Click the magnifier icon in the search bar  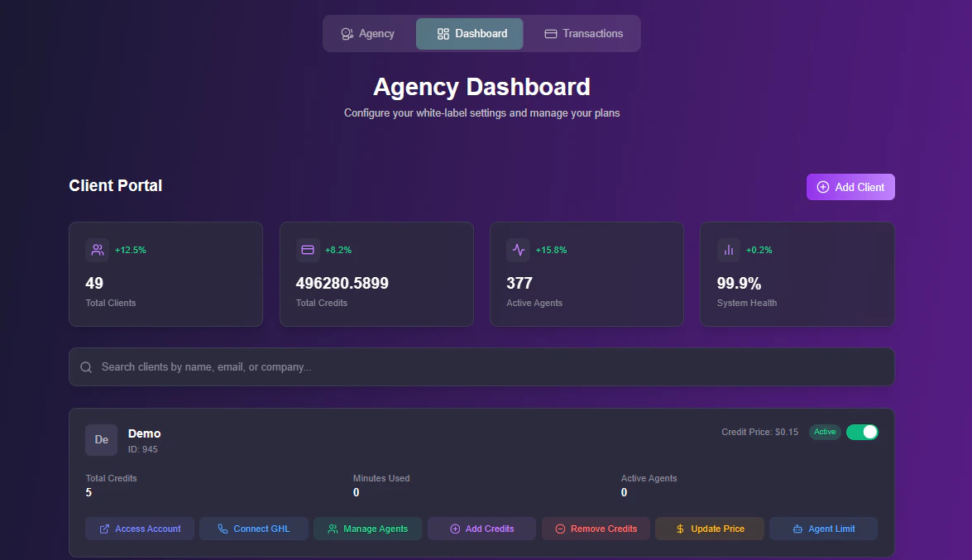(x=86, y=367)
